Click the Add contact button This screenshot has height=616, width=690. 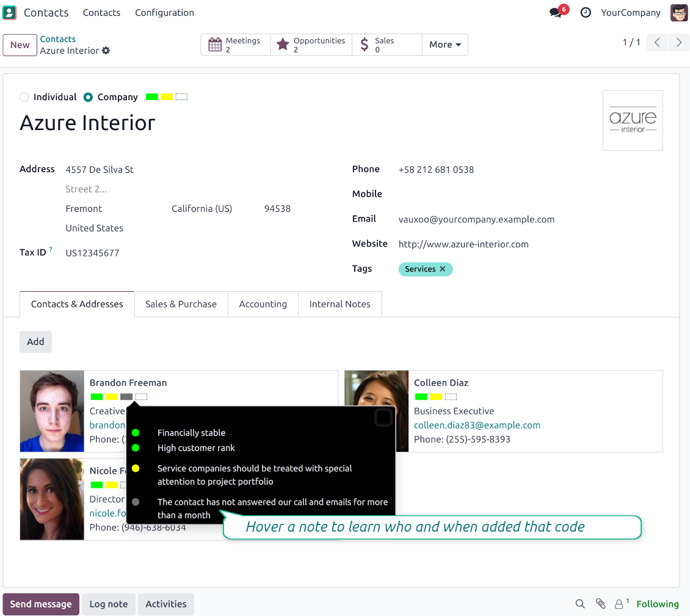pyautogui.click(x=35, y=342)
